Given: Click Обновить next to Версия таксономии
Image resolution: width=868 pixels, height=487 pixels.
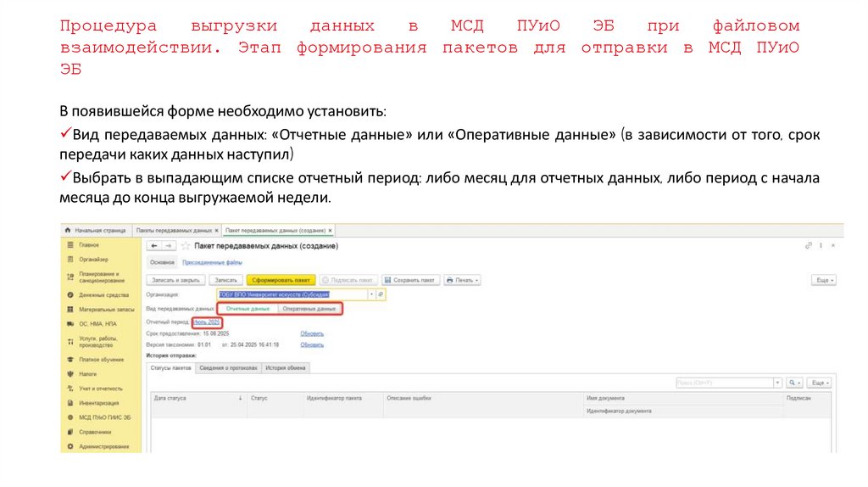Looking at the screenshot, I should point(312,344).
